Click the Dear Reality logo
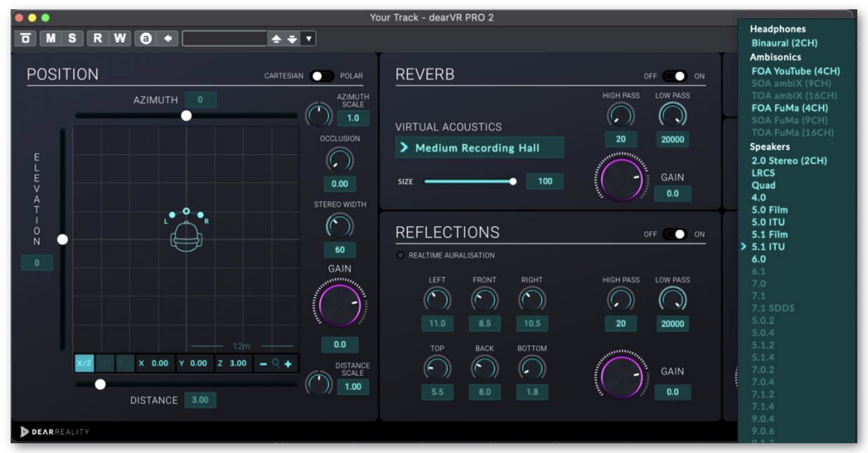868x453 pixels. click(54, 432)
